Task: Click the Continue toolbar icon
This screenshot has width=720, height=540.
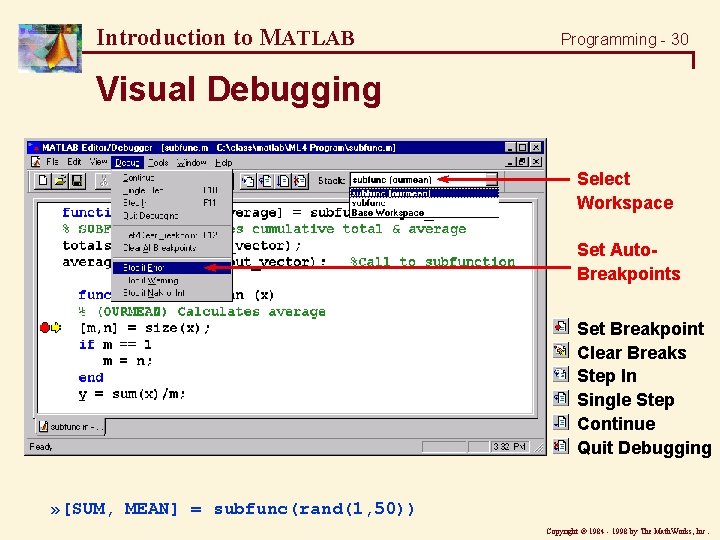Action: [283, 181]
